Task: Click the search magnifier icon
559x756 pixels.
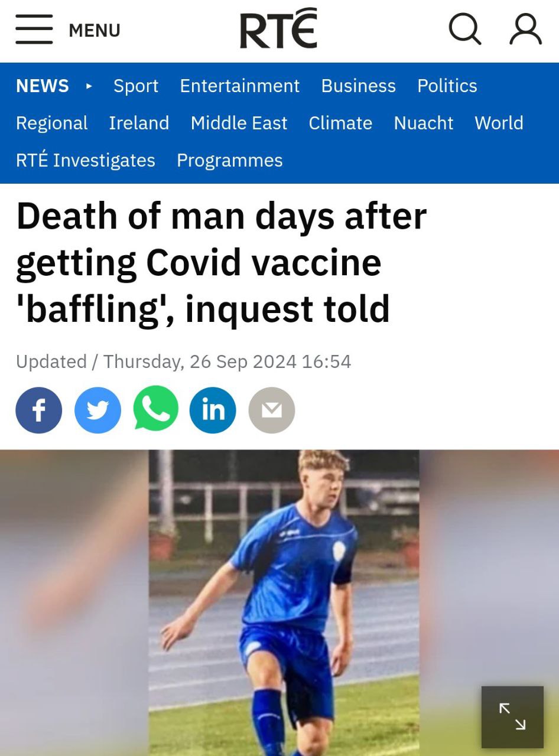Action: click(465, 29)
